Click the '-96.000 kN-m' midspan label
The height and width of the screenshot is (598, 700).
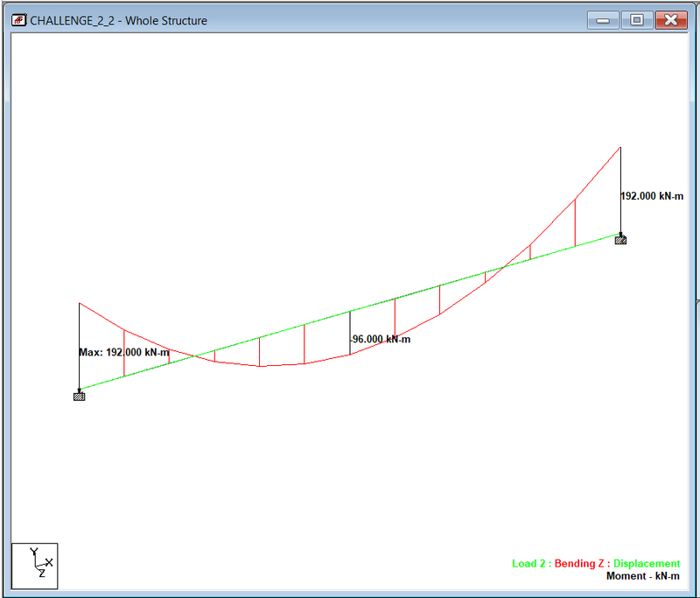click(x=380, y=340)
